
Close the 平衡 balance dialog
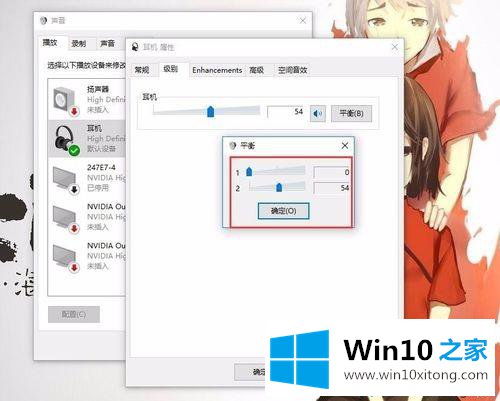pyautogui.click(x=345, y=146)
